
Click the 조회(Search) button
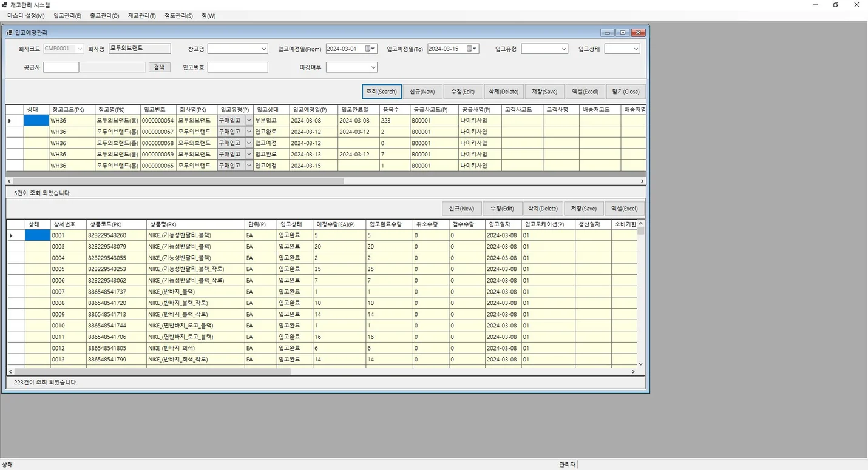click(381, 92)
